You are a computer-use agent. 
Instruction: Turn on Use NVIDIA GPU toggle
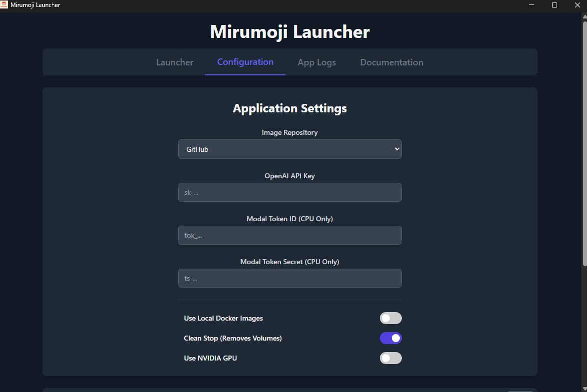(x=390, y=358)
